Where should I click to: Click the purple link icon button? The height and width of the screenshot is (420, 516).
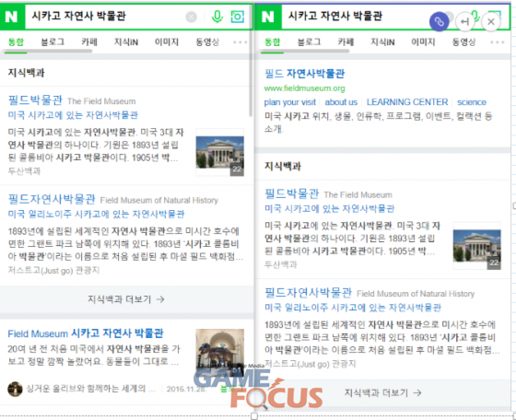point(439,22)
